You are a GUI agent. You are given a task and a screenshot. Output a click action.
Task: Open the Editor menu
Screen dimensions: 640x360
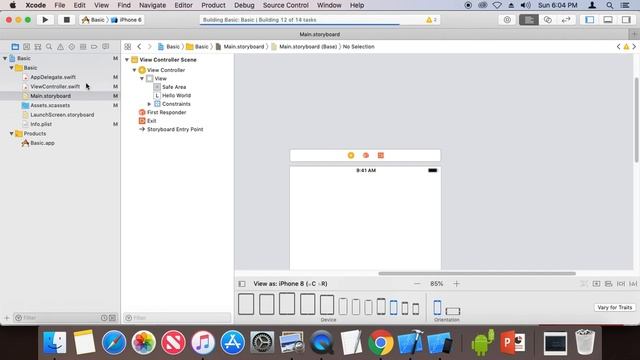(x=183, y=5)
